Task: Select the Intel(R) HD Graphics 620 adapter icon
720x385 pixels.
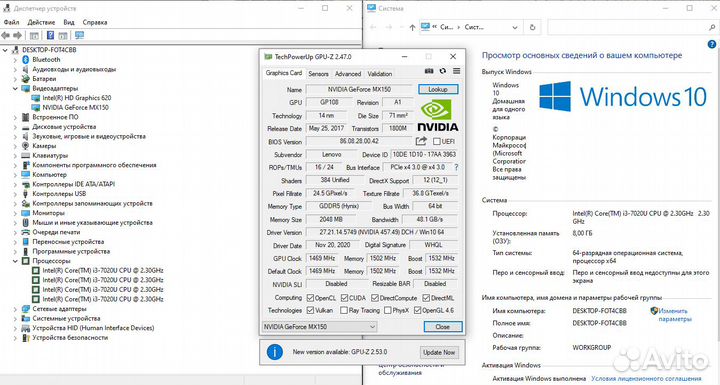Action: 36,98
